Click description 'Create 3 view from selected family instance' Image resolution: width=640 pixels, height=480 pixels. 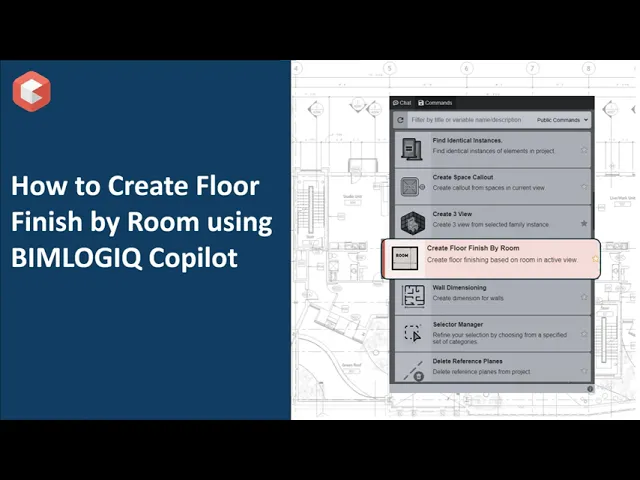click(x=491, y=224)
